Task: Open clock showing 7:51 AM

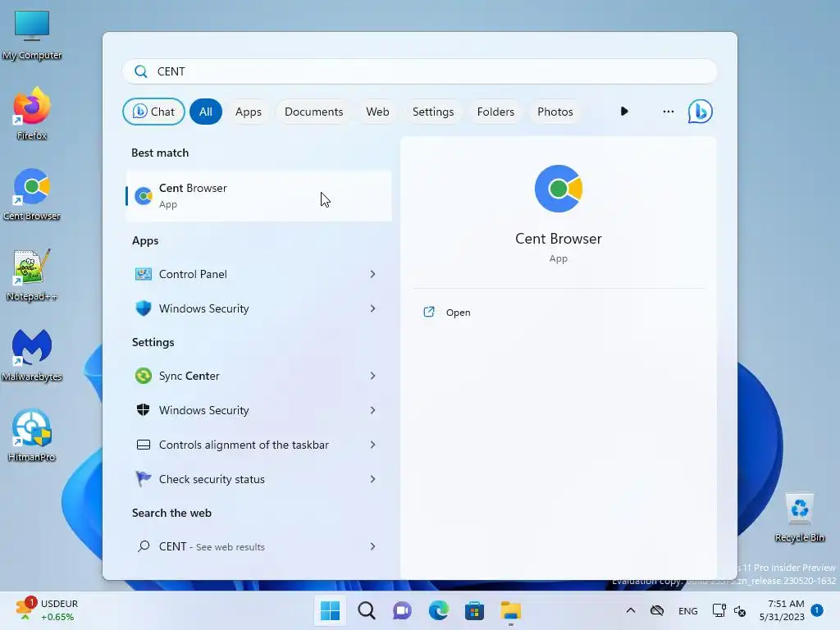Action: pos(782,610)
